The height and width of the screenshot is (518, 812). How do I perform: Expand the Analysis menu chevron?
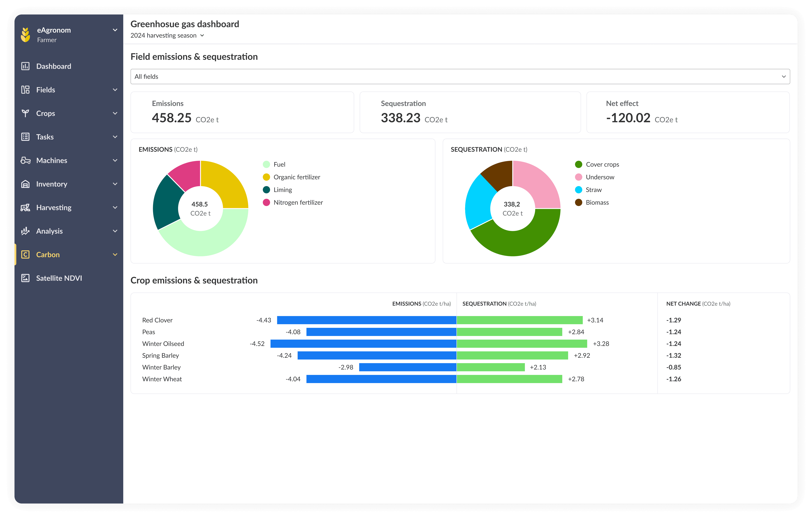pos(115,231)
